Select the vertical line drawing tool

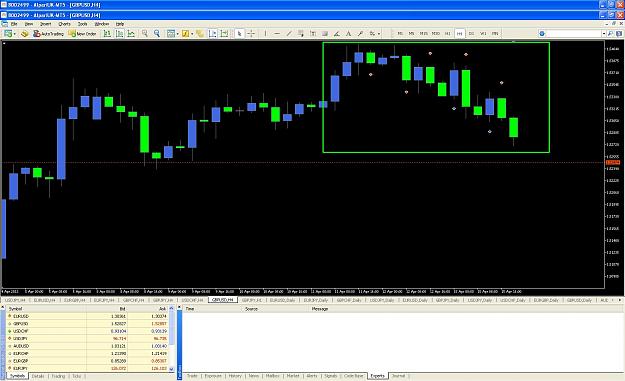click(265, 34)
